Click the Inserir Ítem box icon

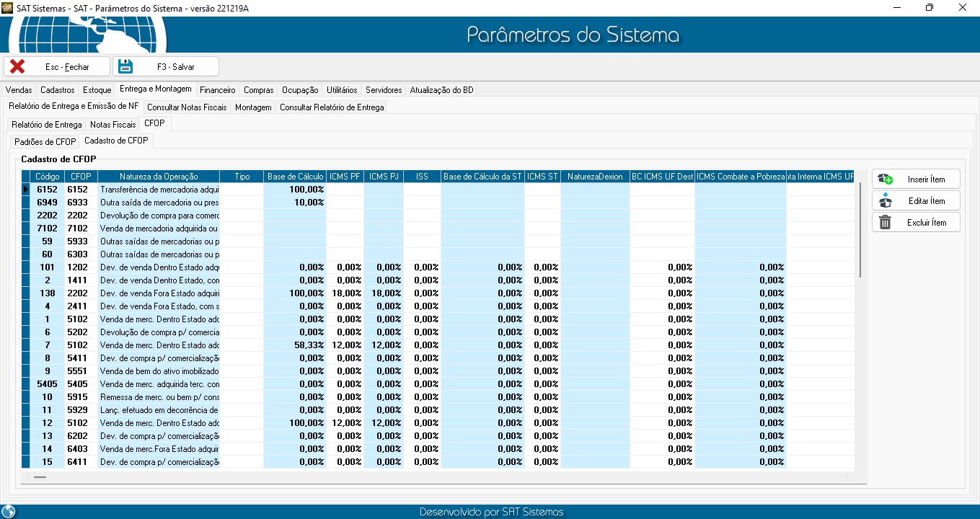(x=886, y=179)
